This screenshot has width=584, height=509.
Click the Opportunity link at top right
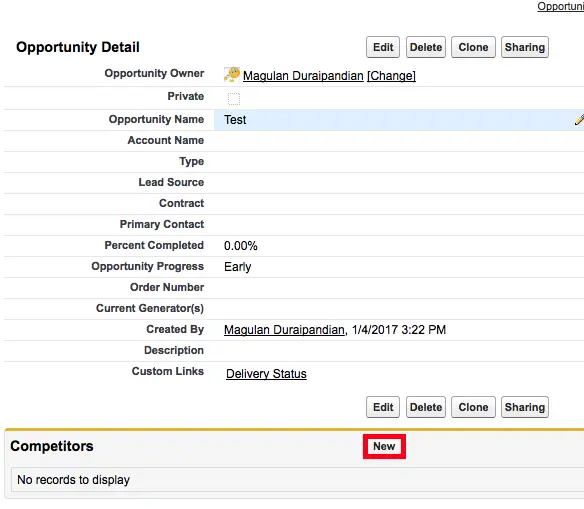(x=561, y=6)
